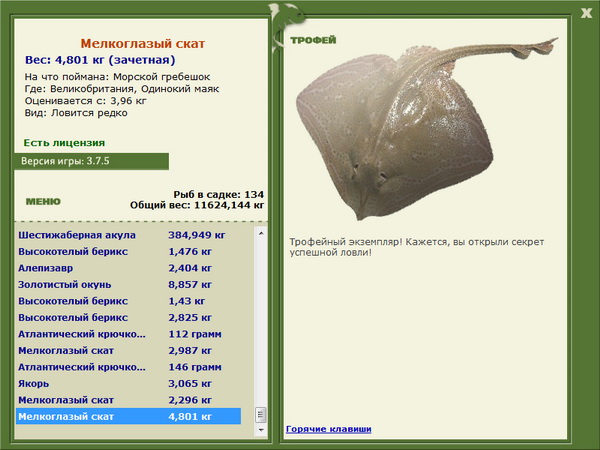600x450 pixels.
Task: Select Высокотелый берикс weighing 1,43 кг
Action: (129, 301)
